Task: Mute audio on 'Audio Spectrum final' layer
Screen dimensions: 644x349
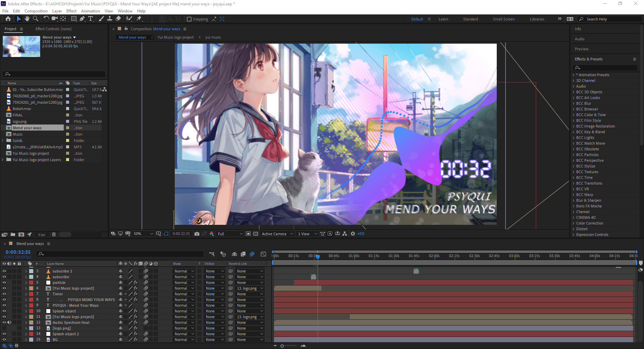Action: pos(9,322)
